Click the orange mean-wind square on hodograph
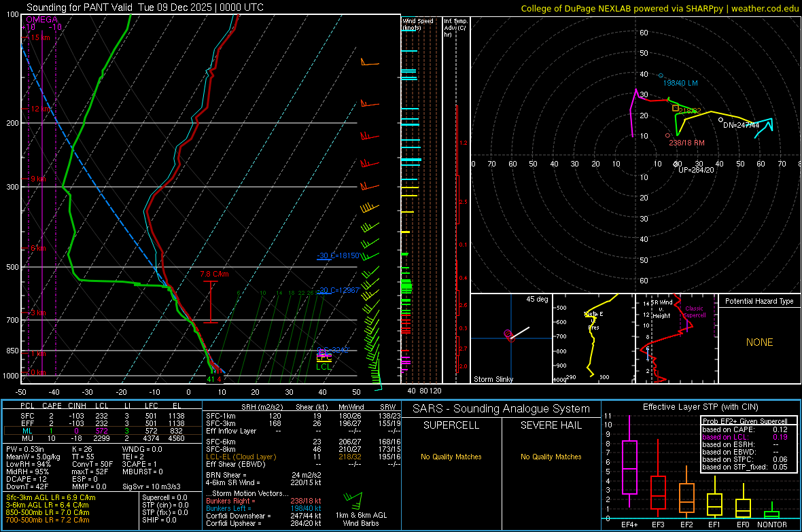802x532 pixels. point(675,108)
